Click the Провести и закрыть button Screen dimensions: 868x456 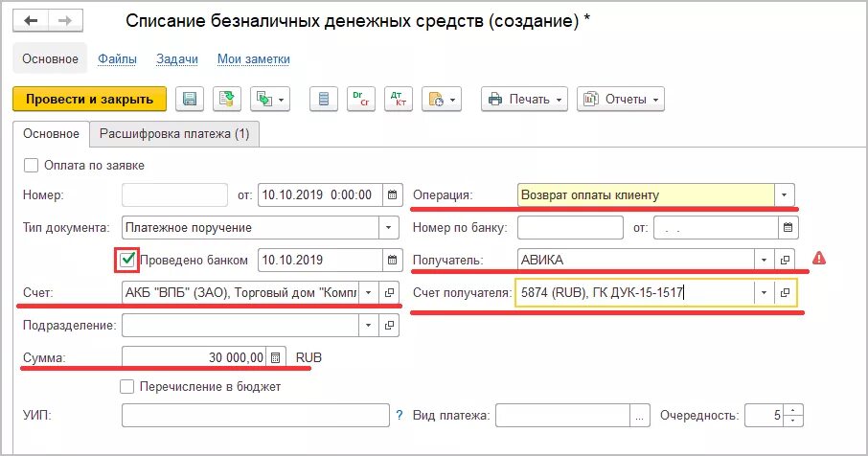tap(90, 99)
